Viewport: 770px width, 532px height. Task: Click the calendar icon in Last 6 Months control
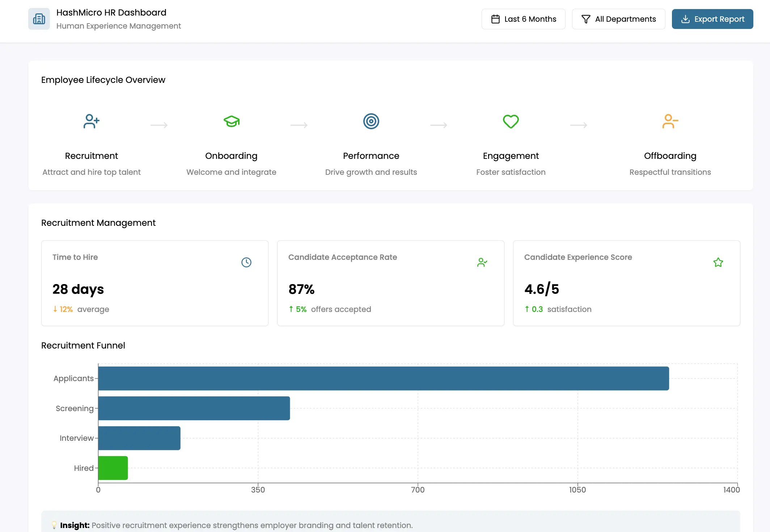[495, 19]
